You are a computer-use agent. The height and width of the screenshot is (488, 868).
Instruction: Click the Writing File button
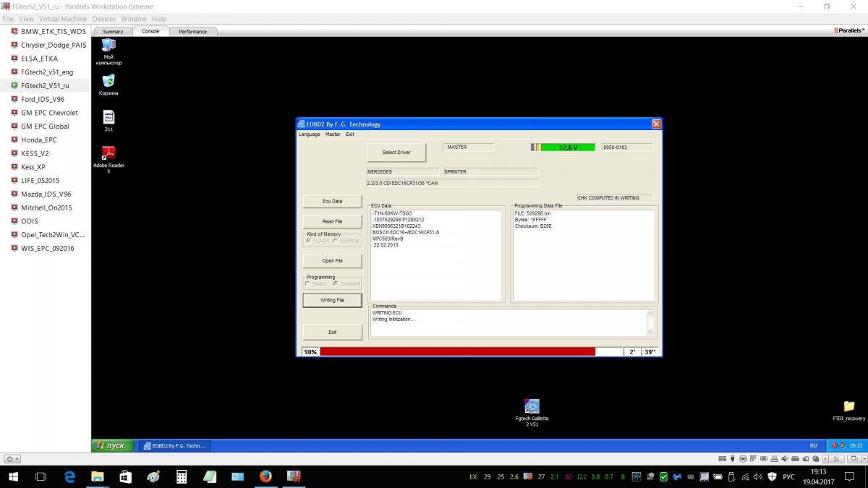[x=333, y=300]
